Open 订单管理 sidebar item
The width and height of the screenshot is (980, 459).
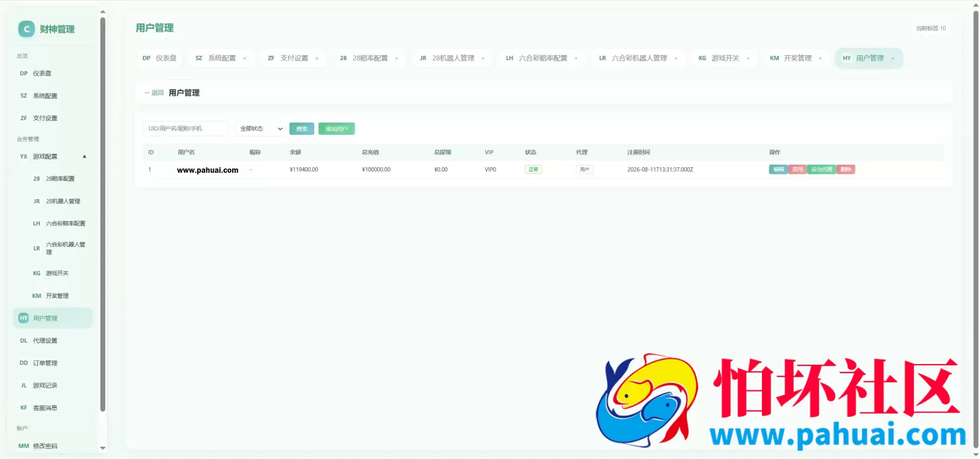click(x=53, y=363)
